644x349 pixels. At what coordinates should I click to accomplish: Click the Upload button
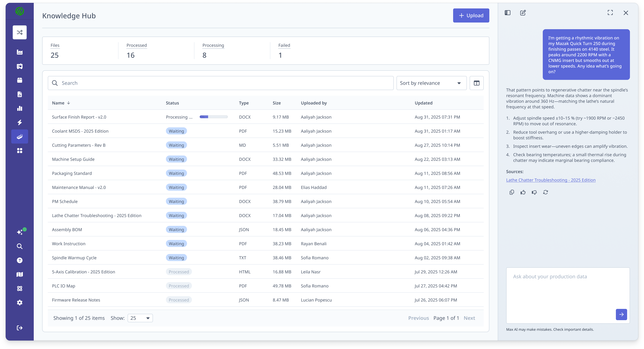click(471, 15)
